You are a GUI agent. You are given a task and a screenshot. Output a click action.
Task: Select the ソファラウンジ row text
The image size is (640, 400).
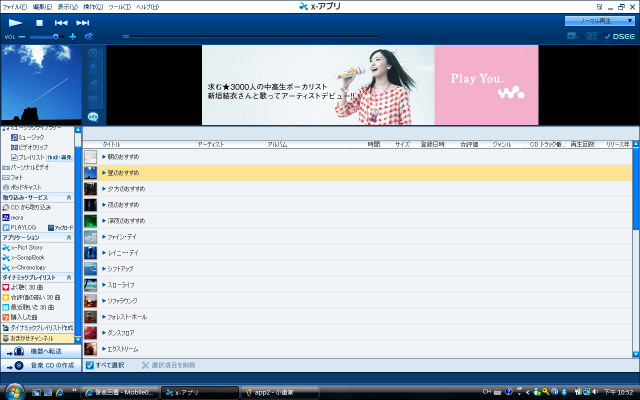(122, 301)
